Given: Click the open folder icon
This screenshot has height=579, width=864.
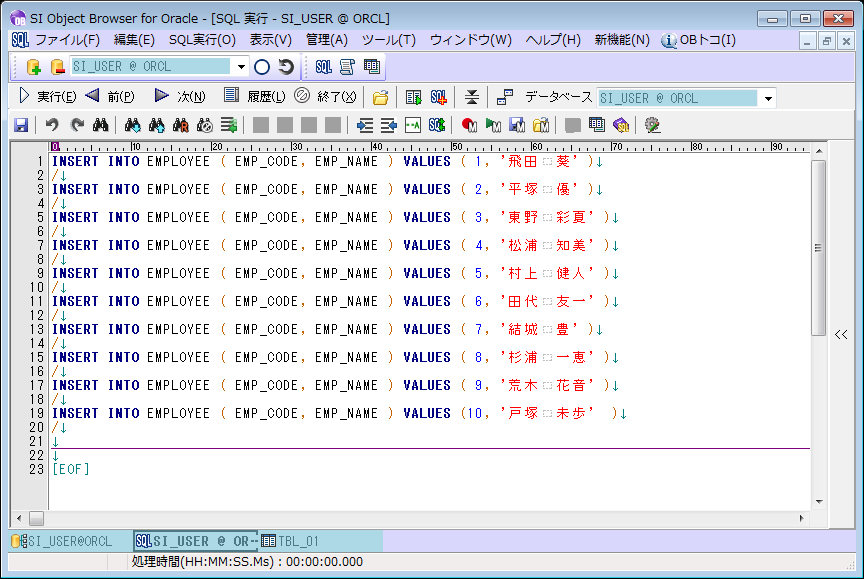Looking at the screenshot, I should pyautogui.click(x=380, y=97).
